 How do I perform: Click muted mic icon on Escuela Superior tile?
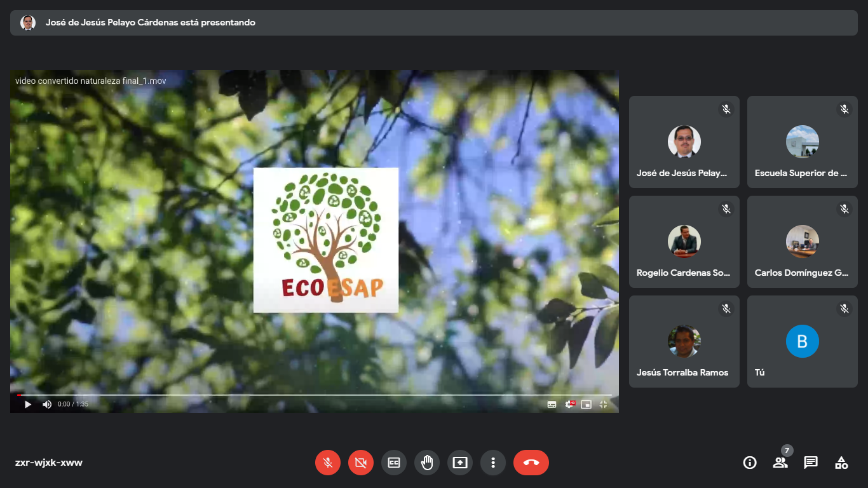pyautogui.click(x=844, y=109)
